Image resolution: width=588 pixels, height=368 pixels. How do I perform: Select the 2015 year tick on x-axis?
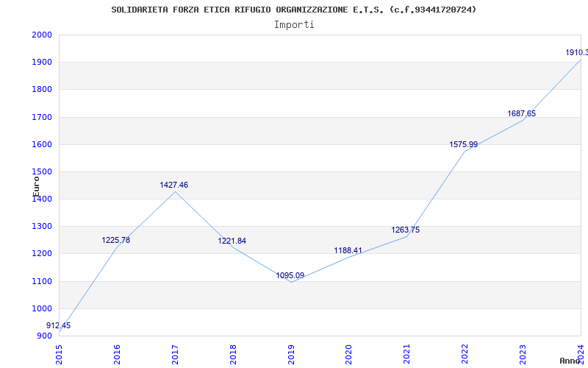tap(60, 353)
